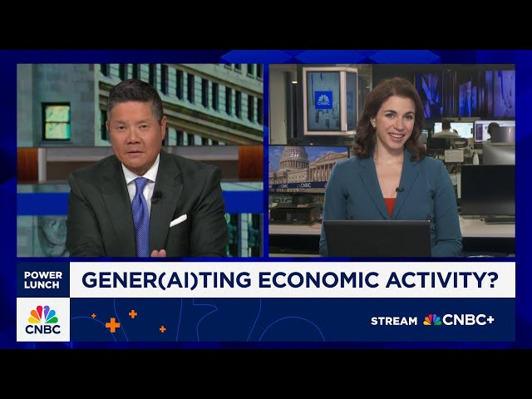Click the large orange plus sign graphic
This screenshot has height=399, width=532.
coord(113,325)
